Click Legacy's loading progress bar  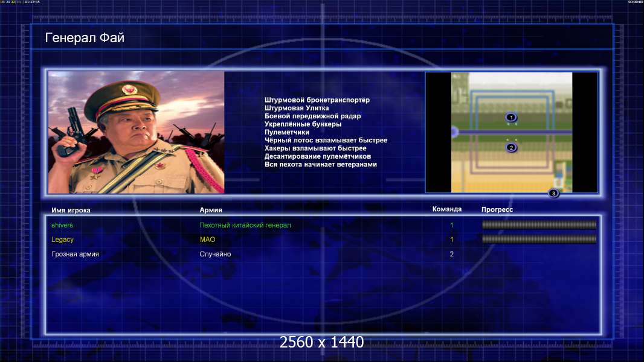tap(539, 239)
